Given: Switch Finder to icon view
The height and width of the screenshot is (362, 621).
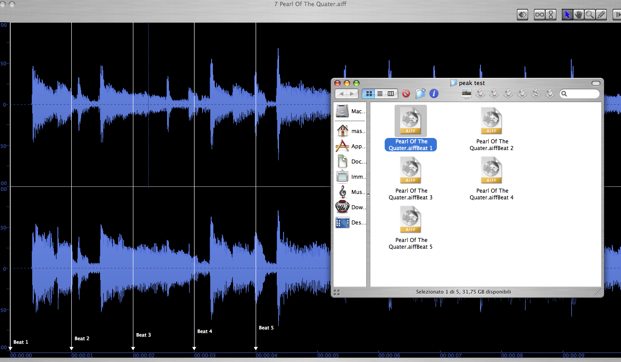Looking at the screenshot, I should pyautogui.click(x=369, y=93).
